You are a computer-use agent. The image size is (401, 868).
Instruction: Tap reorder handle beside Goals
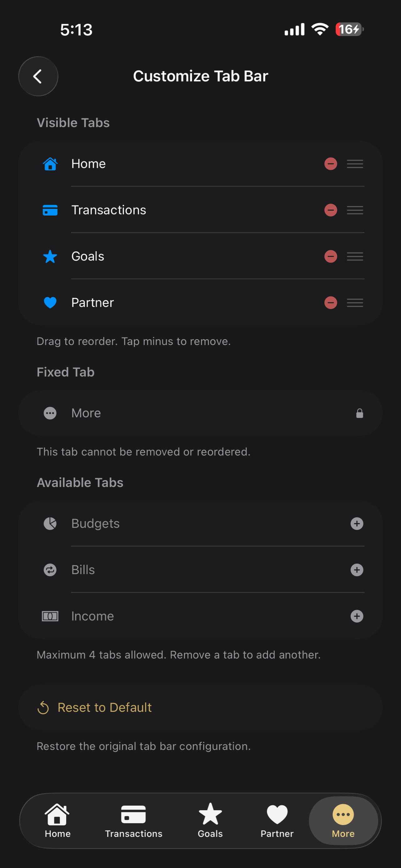pos(355,257)
